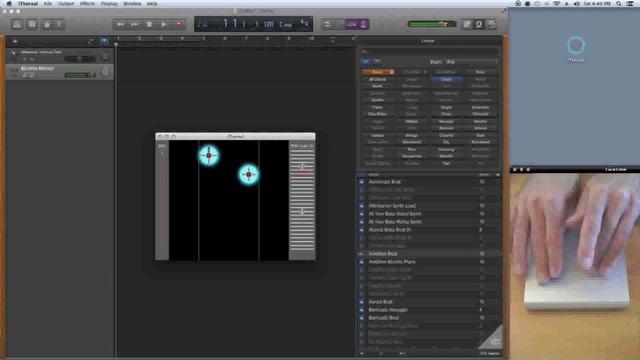Screen dimensions: 640x360
Task: Open the Display menu
Action: click(109, 4)
